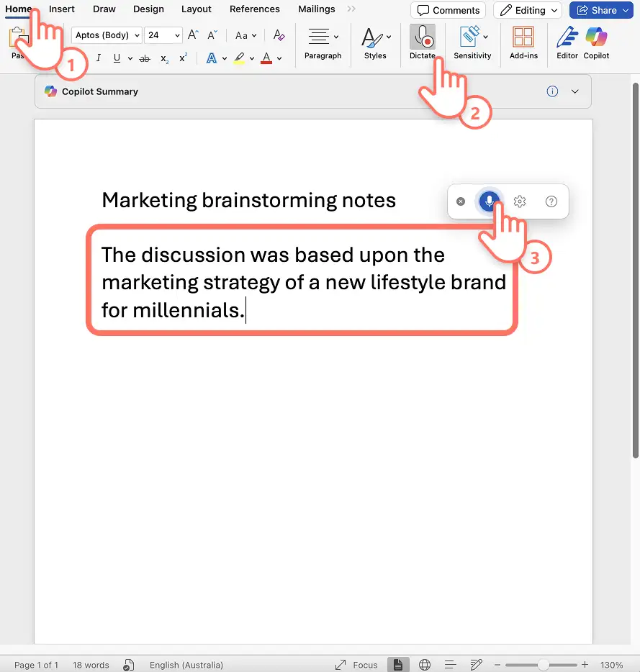
Task: Open the Design tab
Action: [x=148, y=9]
